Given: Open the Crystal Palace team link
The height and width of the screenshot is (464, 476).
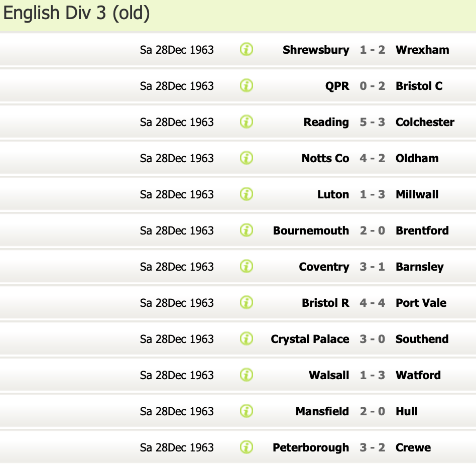Looking at the screenshot, I should pyautogui.click(x=310, y=339).
